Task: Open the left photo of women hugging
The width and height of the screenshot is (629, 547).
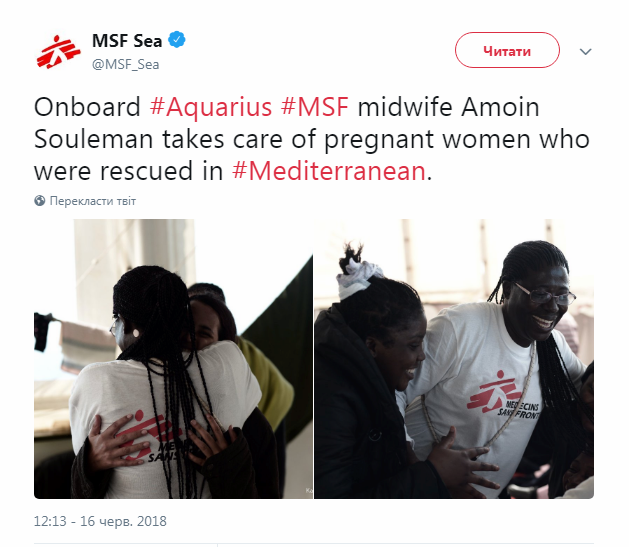Action: [x=173, y=359]
